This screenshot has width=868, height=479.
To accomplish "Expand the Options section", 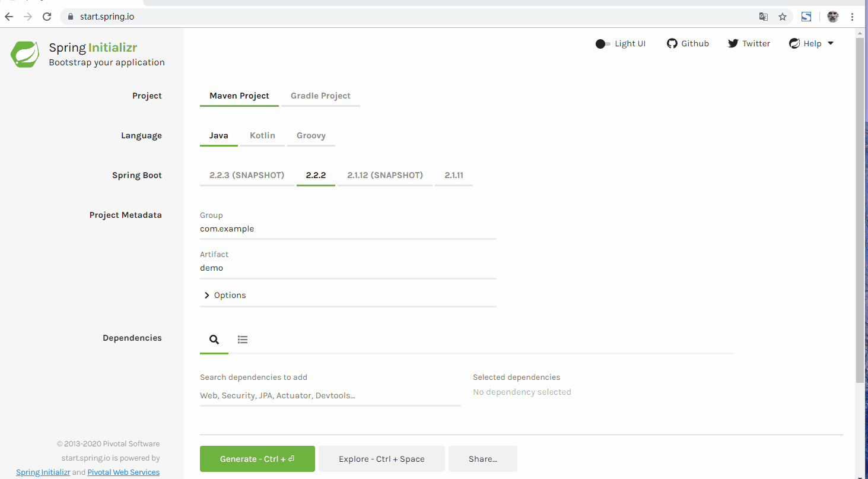I will tap(348, 295).
